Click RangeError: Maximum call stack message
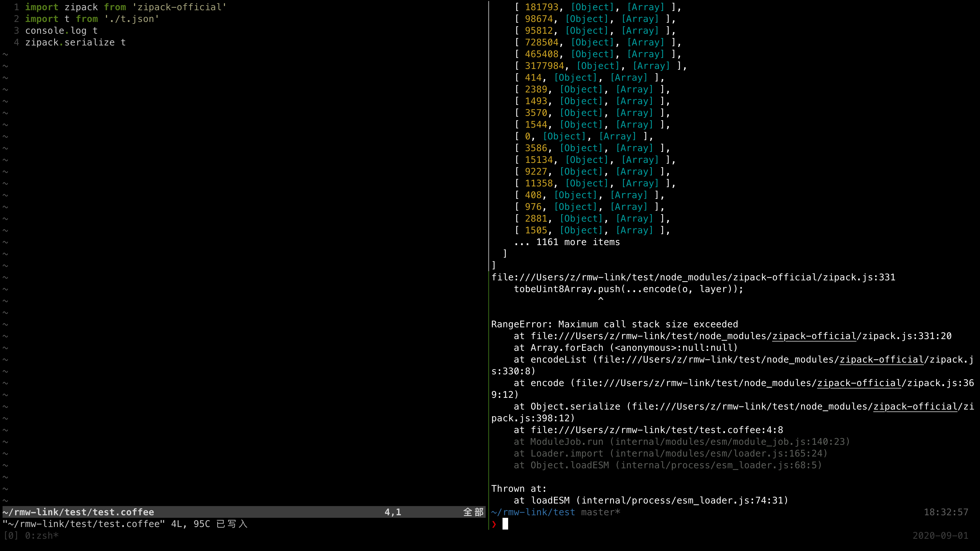 (x=614, y=325)
